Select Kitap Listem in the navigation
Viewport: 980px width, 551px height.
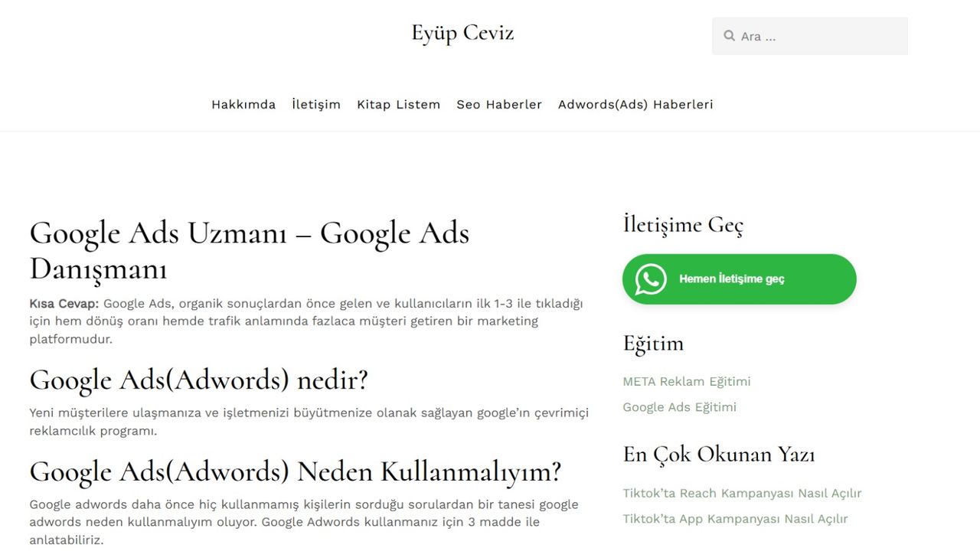398,105
